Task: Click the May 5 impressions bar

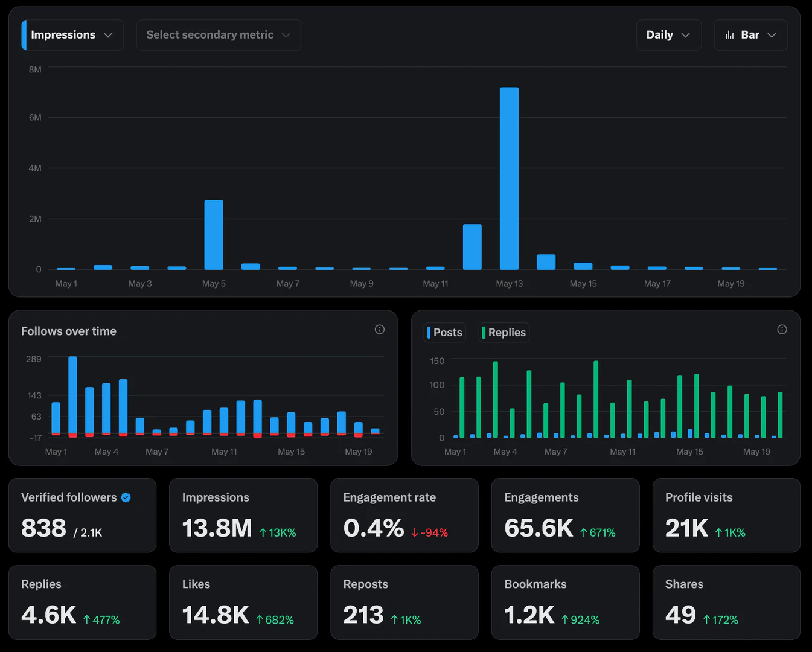Action: point(214,235)
